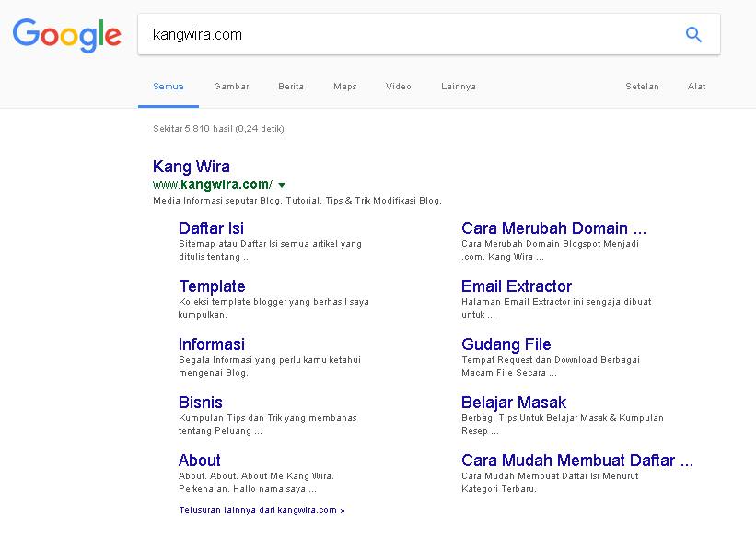Expand the arrow beside www.kangwira.com
The width and height of the screenshot is (756, 537).
click(282, 185)
